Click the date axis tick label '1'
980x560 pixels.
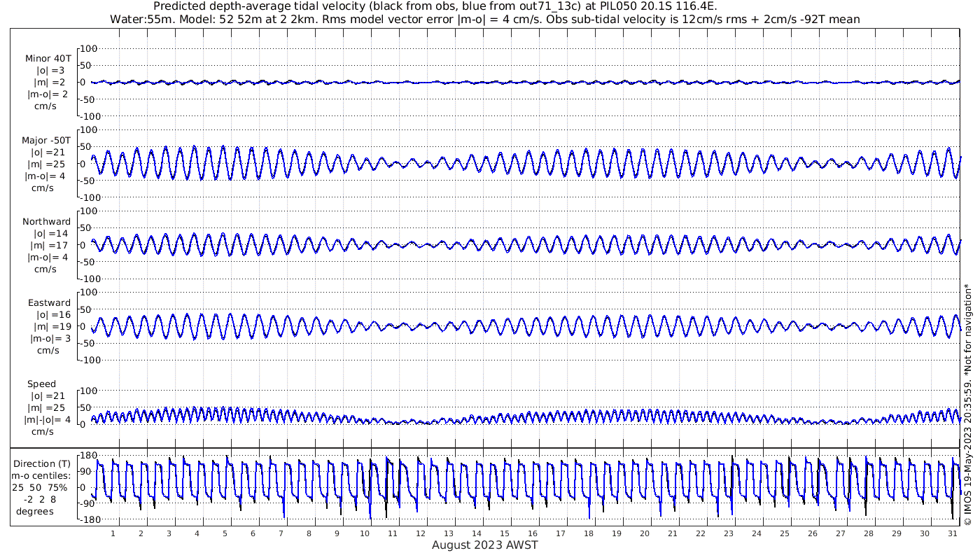pyautogui.click(x=113, y=533)
